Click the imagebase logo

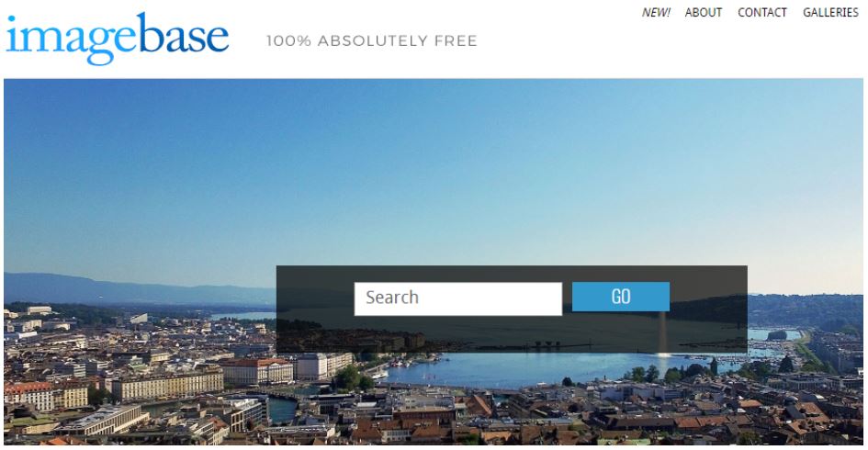click(x=118, y=38)
